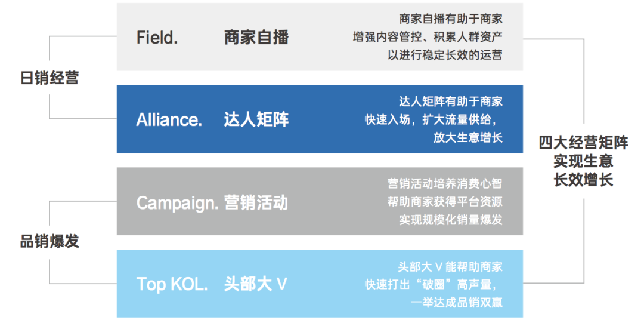Click the "长效增长" summary line
Screen dimensions: 644x323
(x=583, y=180)
